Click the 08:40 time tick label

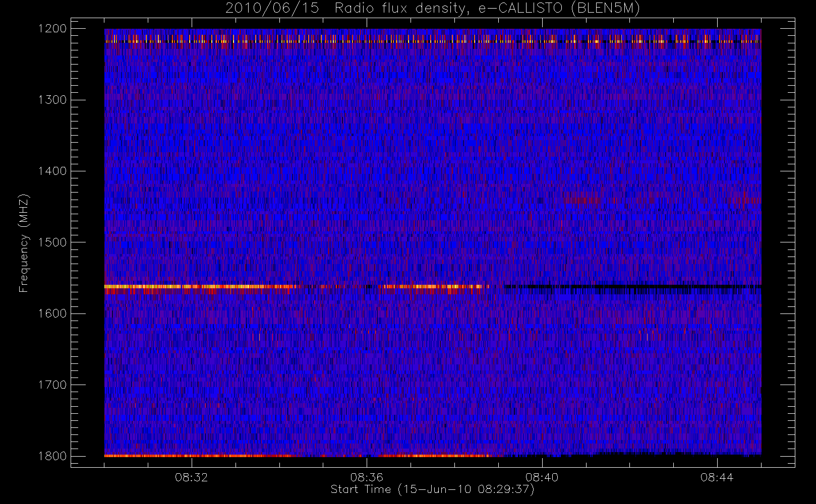coord(542,477)
